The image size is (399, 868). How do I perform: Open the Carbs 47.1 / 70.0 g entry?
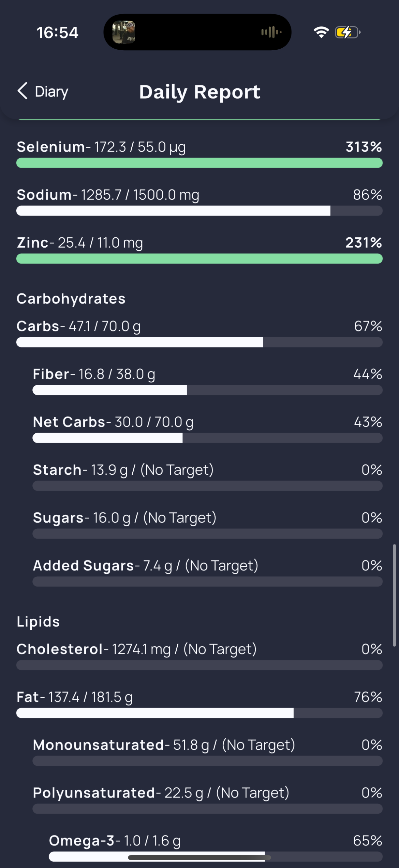coord(199,333)
